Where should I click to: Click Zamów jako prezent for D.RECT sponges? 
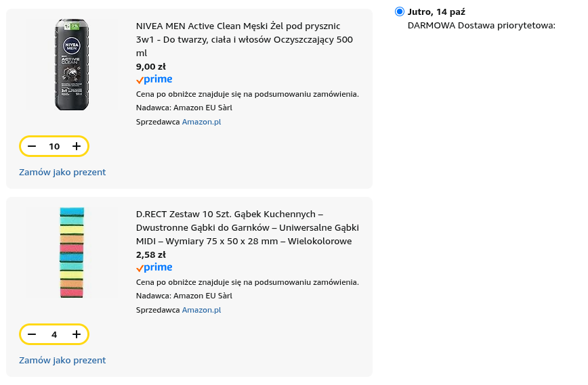62,360
